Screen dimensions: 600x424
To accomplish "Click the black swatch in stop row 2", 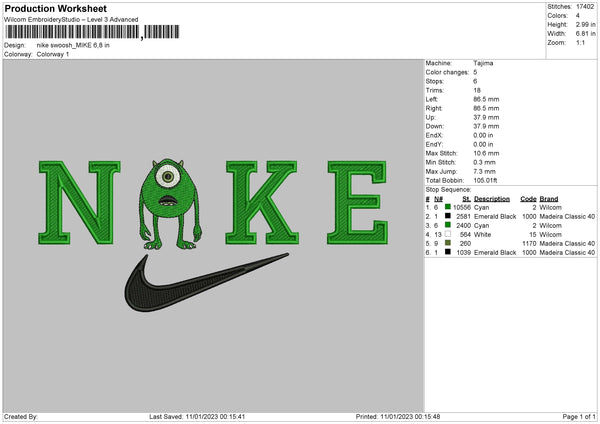I will (448, 216).
